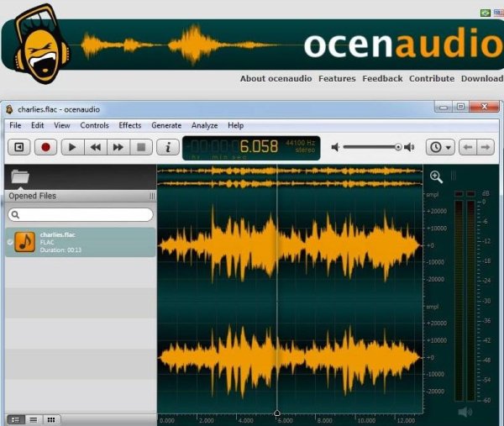Follow the About ocenaudio link
Image resolution: width=504 pixels, height=426 pixels.
[x=276, y=78]
